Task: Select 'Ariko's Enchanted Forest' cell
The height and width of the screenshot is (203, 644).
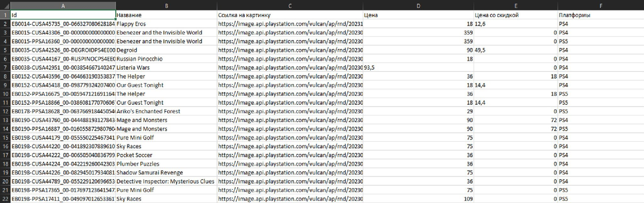Action: (x=166, y=111)
